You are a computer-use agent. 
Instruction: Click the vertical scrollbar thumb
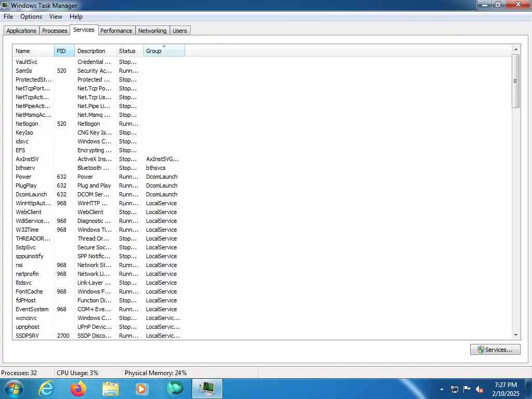coord(516,81)
